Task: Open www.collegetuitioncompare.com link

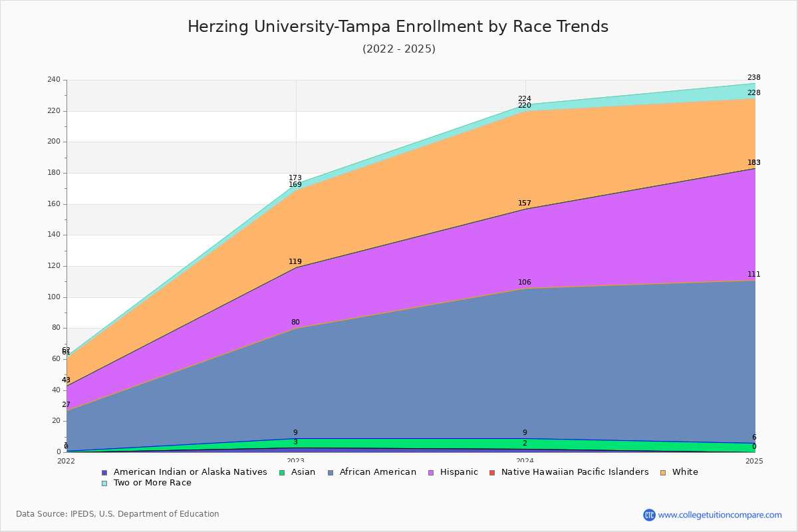Action: click(720, 515)
